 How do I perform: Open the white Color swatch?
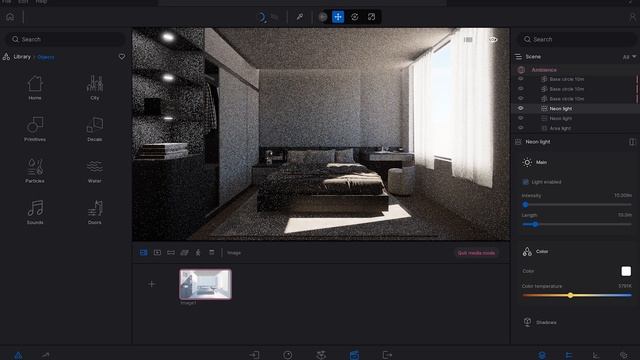(626, 271)
